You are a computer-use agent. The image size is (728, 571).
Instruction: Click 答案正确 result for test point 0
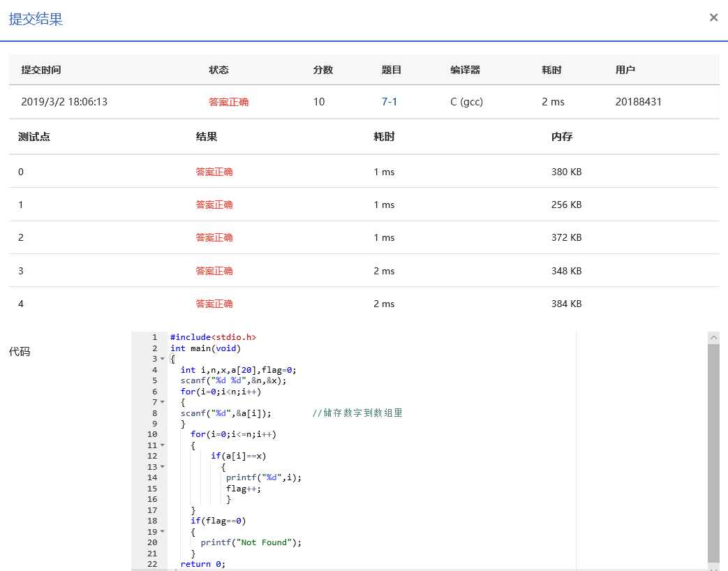(x=214, y=172)
